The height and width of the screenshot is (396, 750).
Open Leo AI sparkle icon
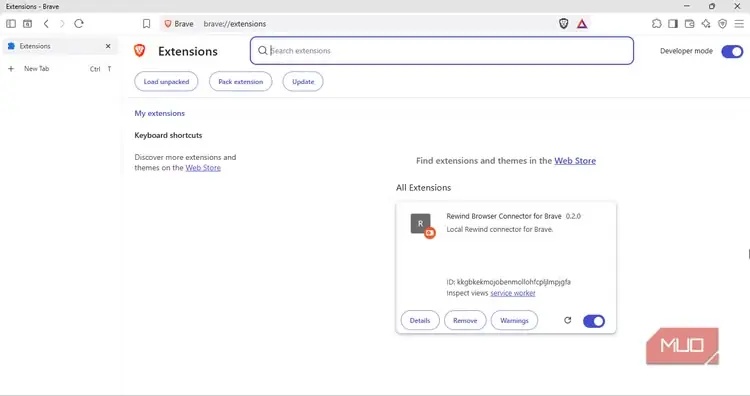tap(706, 23)
